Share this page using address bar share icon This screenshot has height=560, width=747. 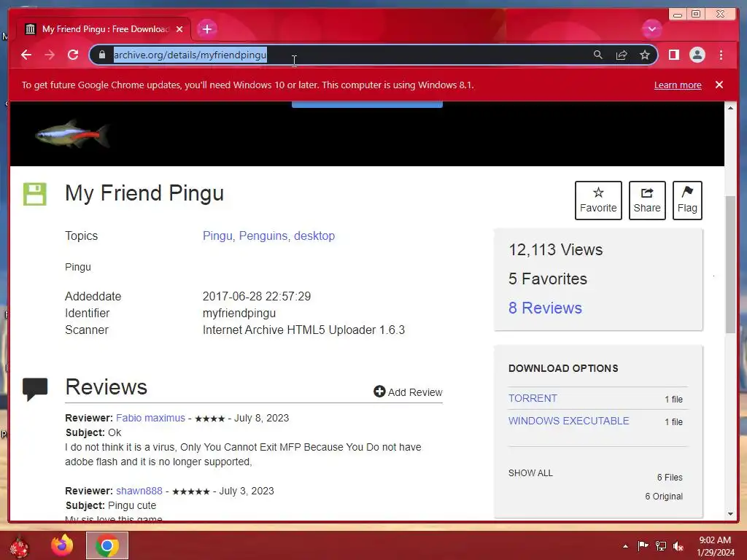pos(622,55)
